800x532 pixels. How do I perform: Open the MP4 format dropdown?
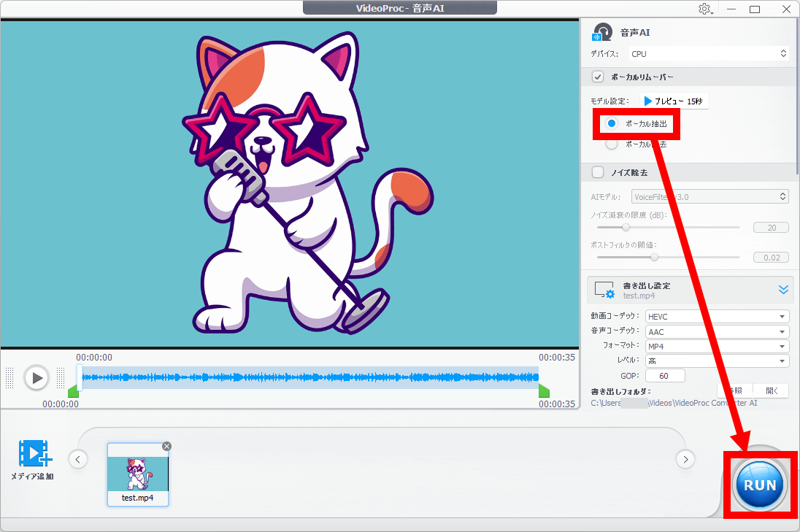[717, 346]
